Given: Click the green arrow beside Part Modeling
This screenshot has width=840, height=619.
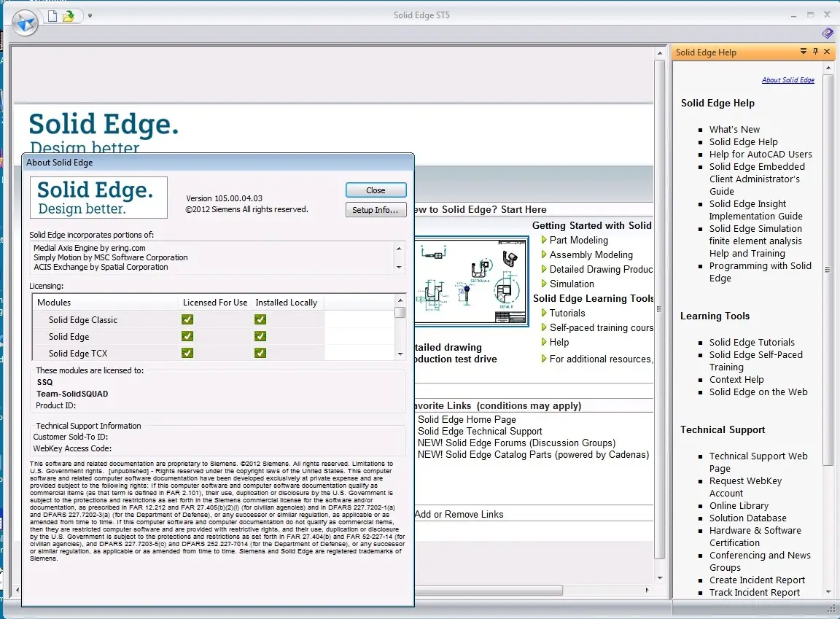Looking at the screenshot, I should click(x=544, y=240).
